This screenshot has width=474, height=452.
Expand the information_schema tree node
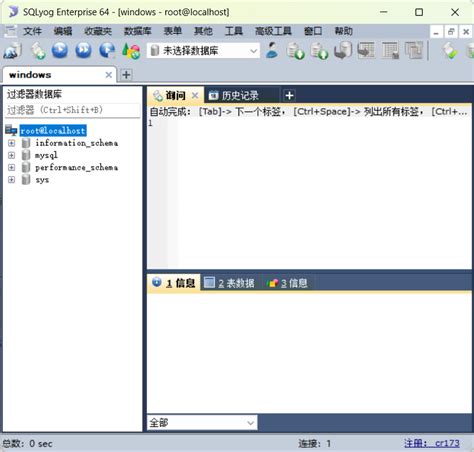pos(12,143)
